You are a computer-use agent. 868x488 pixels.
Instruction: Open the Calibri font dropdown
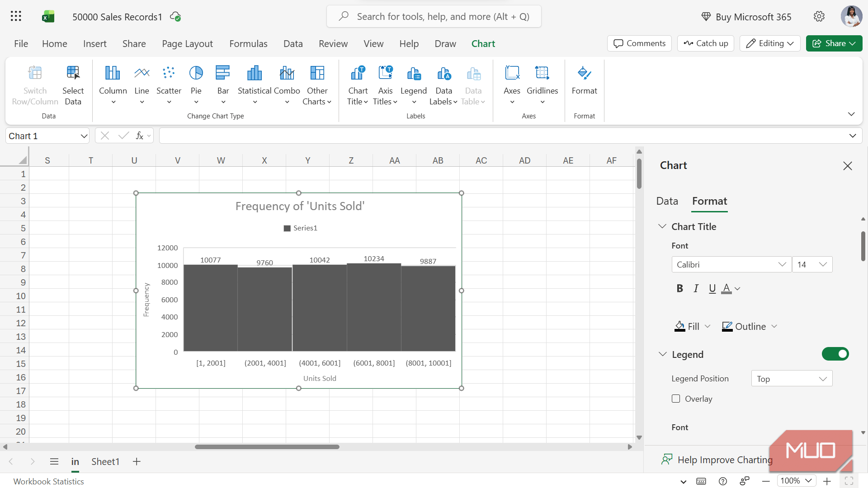coord(731,264)
